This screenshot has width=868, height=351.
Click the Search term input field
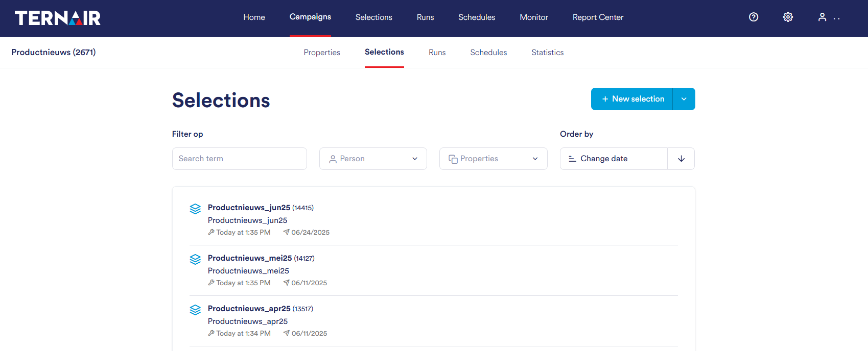click(239, 159)
